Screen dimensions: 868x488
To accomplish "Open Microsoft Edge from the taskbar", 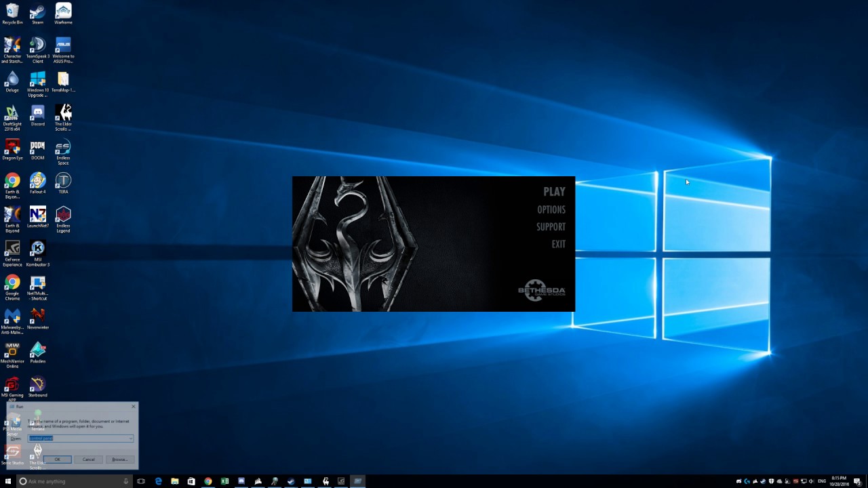I will (159, 481).
